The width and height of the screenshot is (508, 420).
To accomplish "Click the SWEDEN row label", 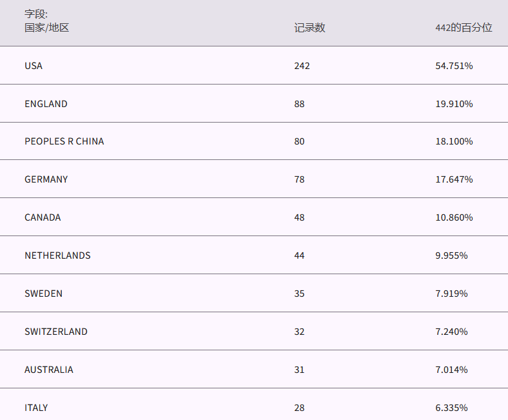I will pos(43,294).
